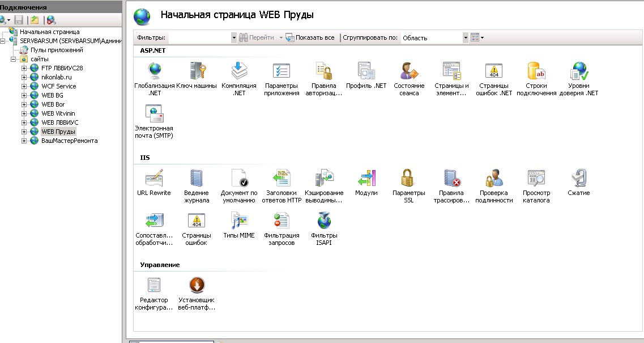Open Страницы ошибок .NET feature

pyautogui.click(x=494, y=79)
